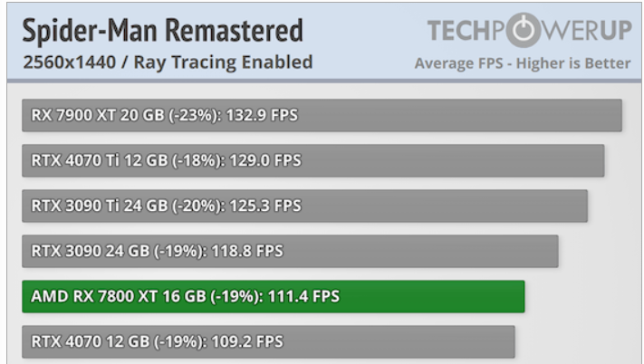Select the RTX 3090 24 GB bar

290,251
